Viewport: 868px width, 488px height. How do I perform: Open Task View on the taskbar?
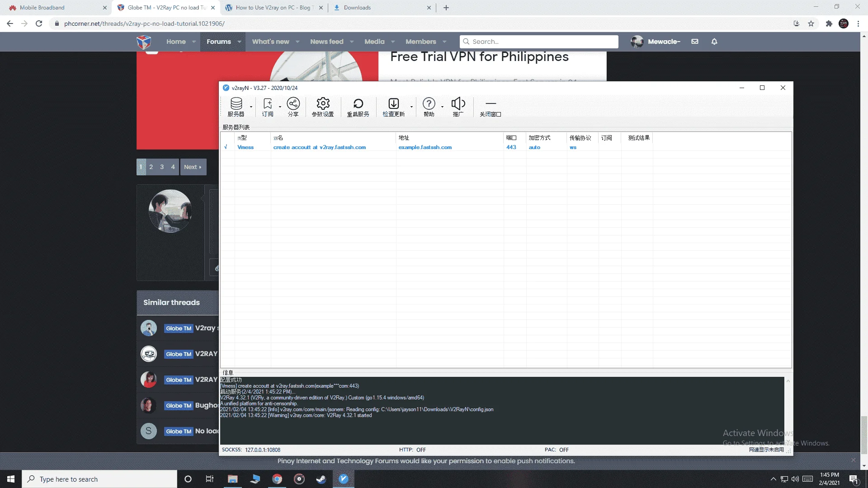coord(209,479)
